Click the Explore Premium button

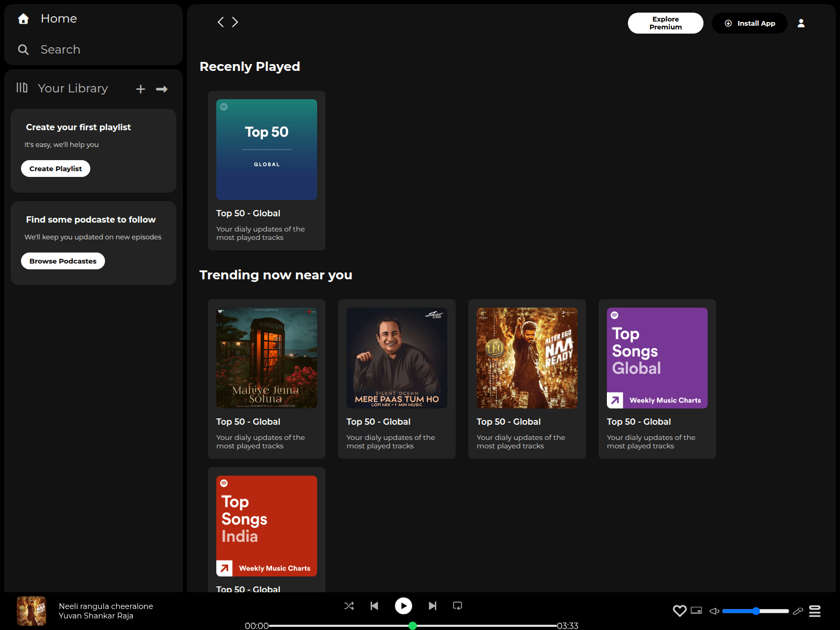(666, 23)
